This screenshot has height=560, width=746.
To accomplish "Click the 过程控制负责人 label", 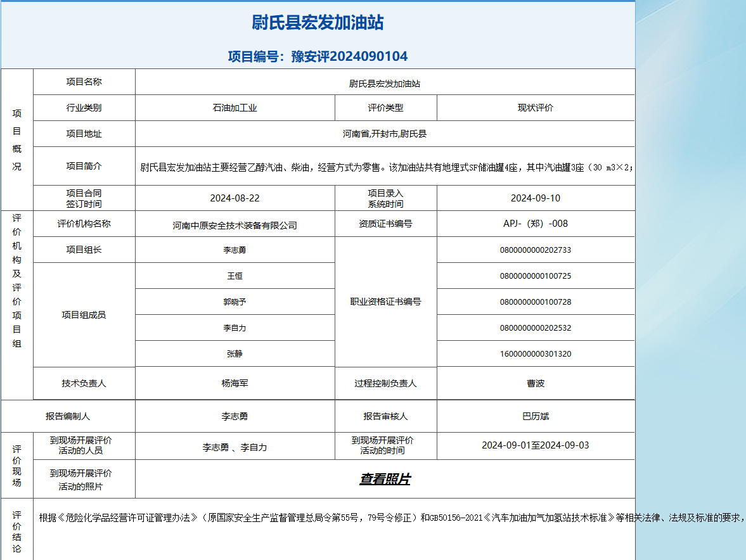I will coord(385,383).
